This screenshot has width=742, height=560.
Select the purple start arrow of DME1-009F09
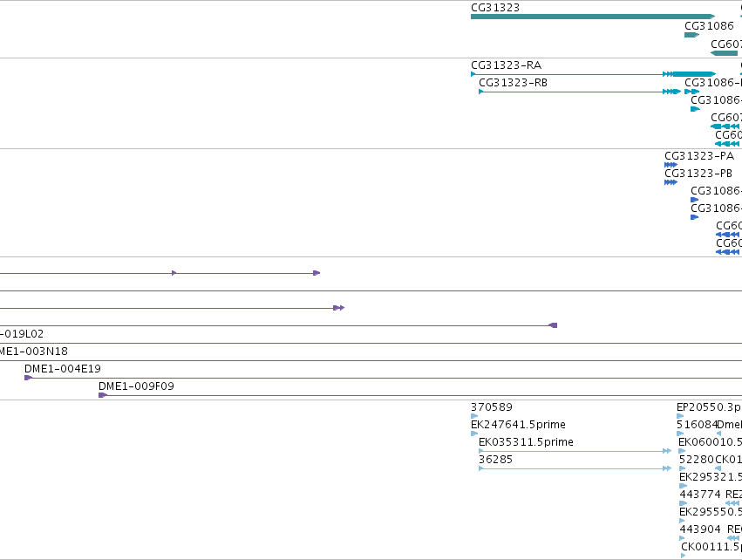[x=103, y=395]
